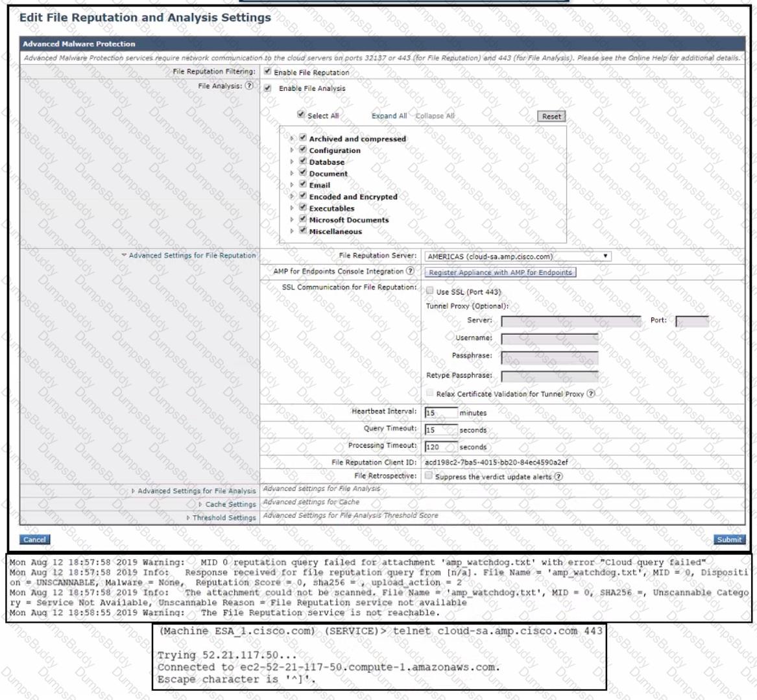Viewport: 757px width, 700px height.
Task: Click the Reset button for file types
Action: pyautogui.click(x=551, y=116)
